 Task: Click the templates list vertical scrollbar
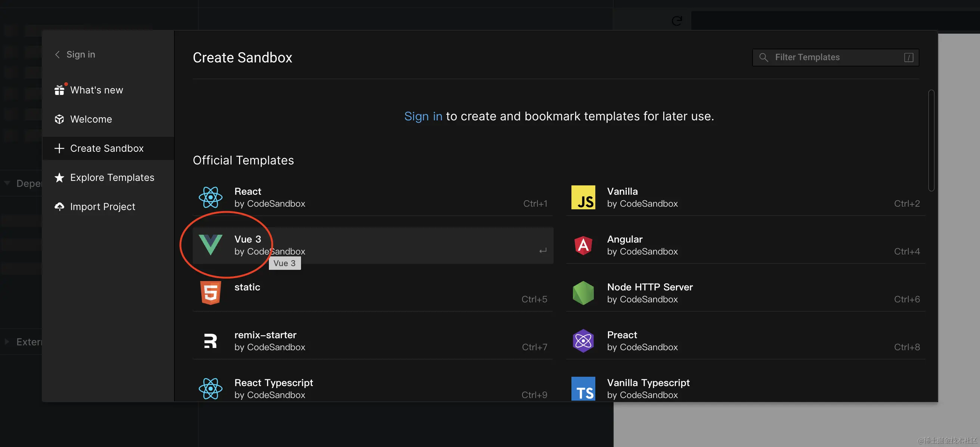tap(931, 140)
